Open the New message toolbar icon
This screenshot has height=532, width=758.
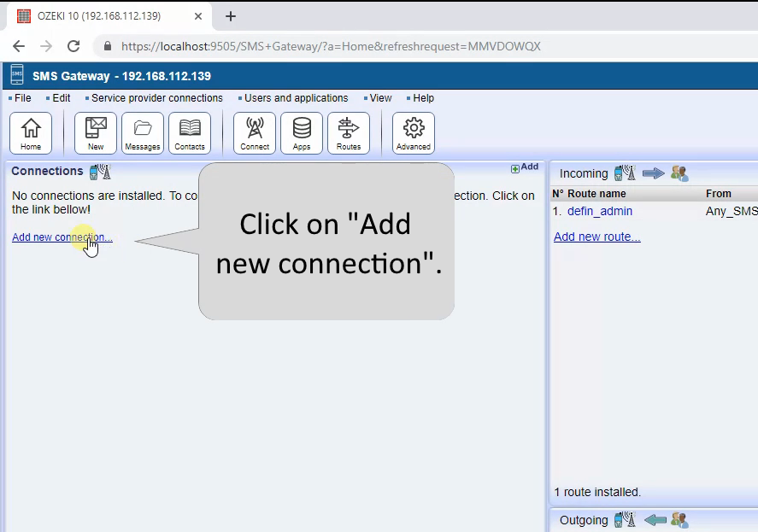(96, 133)
